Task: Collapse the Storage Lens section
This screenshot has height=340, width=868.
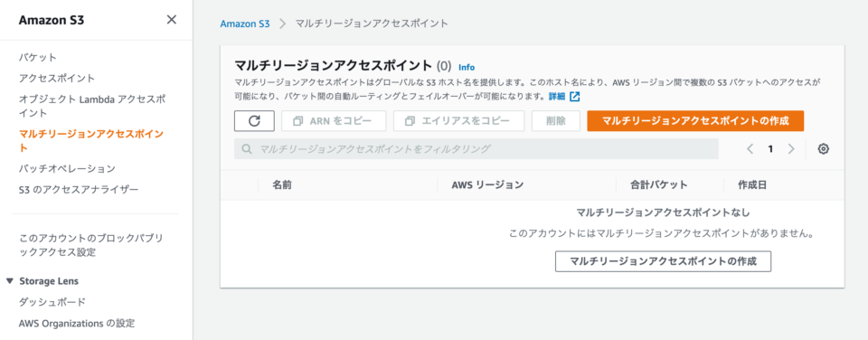Action: (9, 280)
